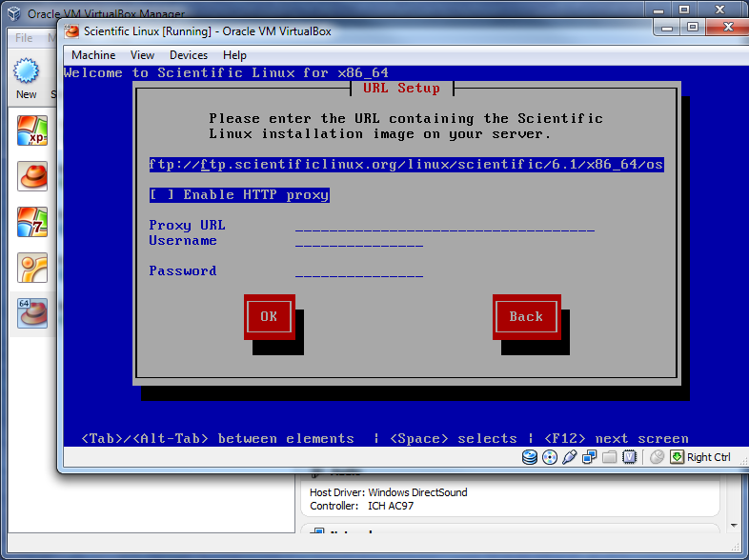The width and height of the screenshot is (749, 560).
Task: Click the Scientific Linux window title icon
Action: click(x=71, y=31)
